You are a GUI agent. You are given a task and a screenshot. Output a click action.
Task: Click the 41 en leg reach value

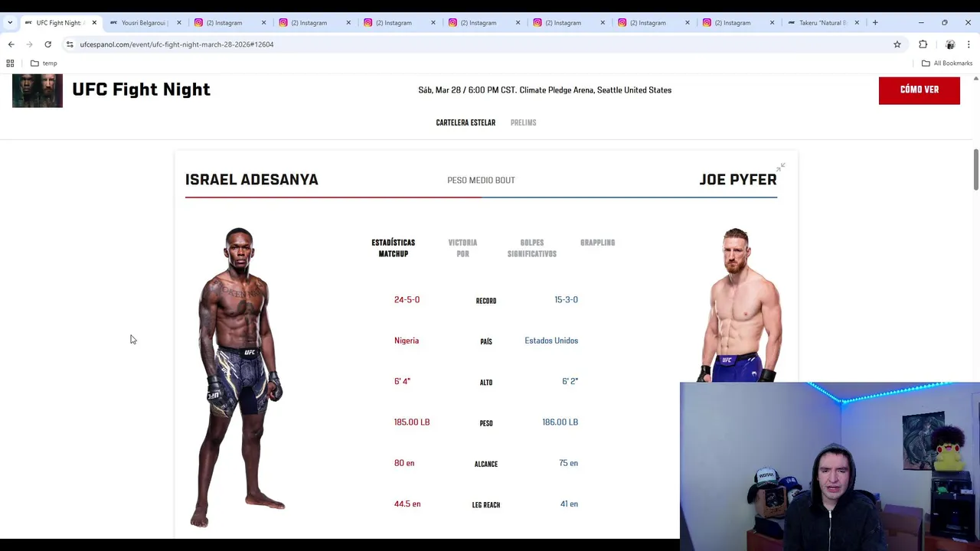569,504
